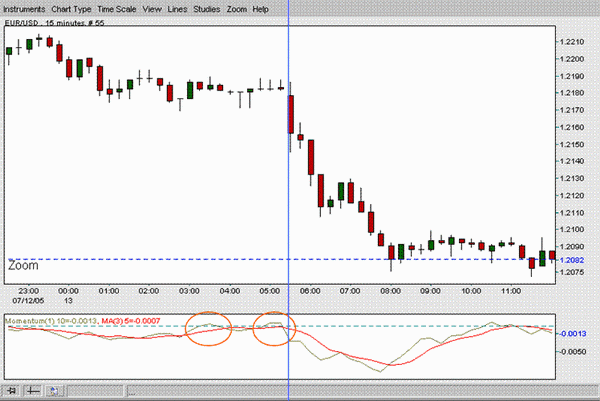Screen dimensions: 600x401
Task: Click the -0.0050 scale label in the momentum panel
Action: pyautogui.click(x=573, y=352)
